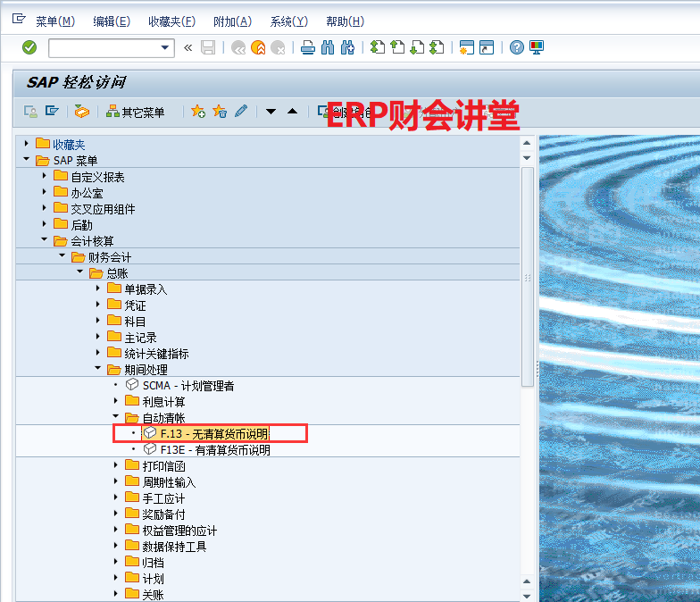The height and width of the screenshot is (602, 700).
Task: Open Help with the question mark icon
Action: click(516, 47)
